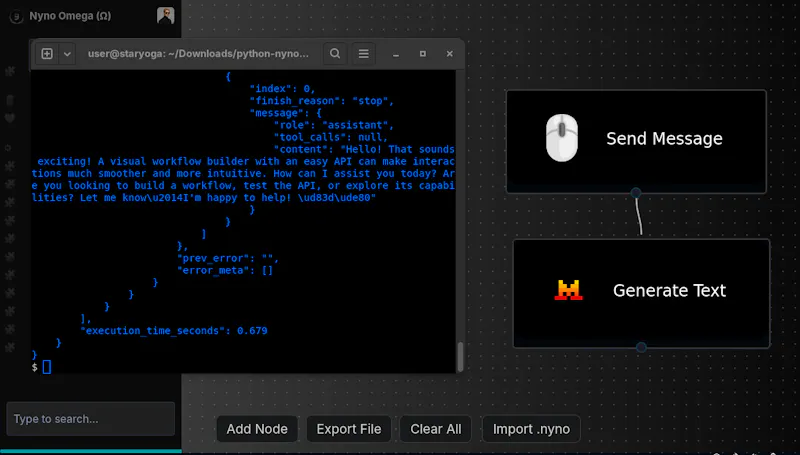Open a new terminal tab with the plus icon

point(47,54)
